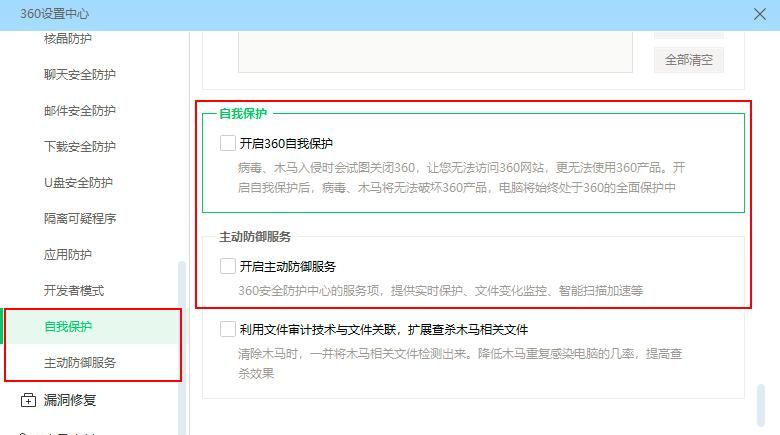Go to 邮件安全防护 settings
This screenshot has width=780, height=435.
tap(80, 110)
